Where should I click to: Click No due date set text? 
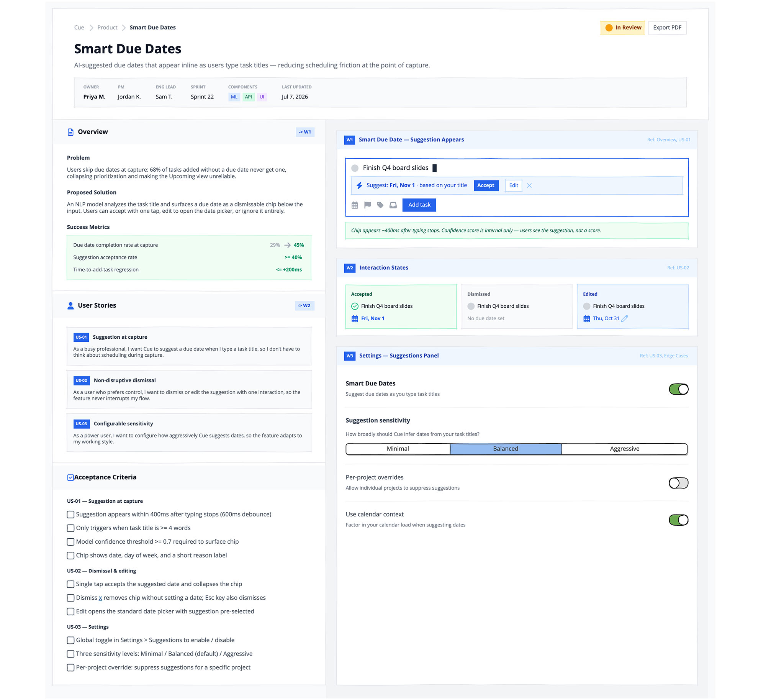pyautogui.click(x=486, y=319)
